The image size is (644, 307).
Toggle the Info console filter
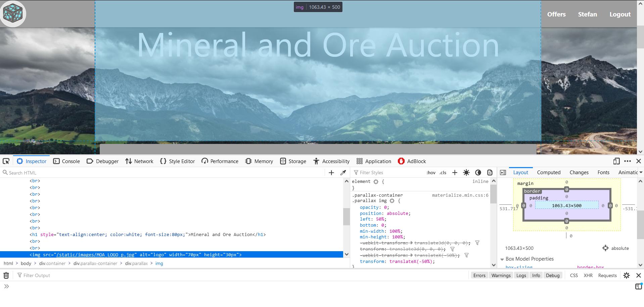[536, 275]
